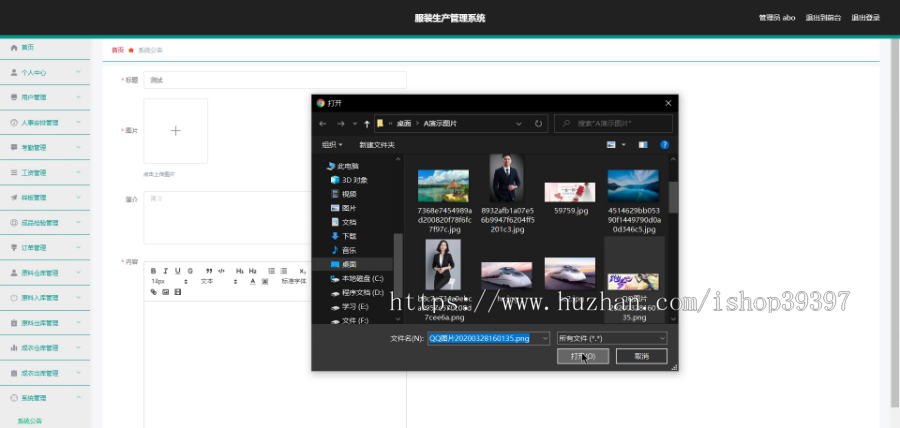Expand 个人中心 sidebar menu
900x428 pixels.
pyautogui.click(x=45, y=73)
